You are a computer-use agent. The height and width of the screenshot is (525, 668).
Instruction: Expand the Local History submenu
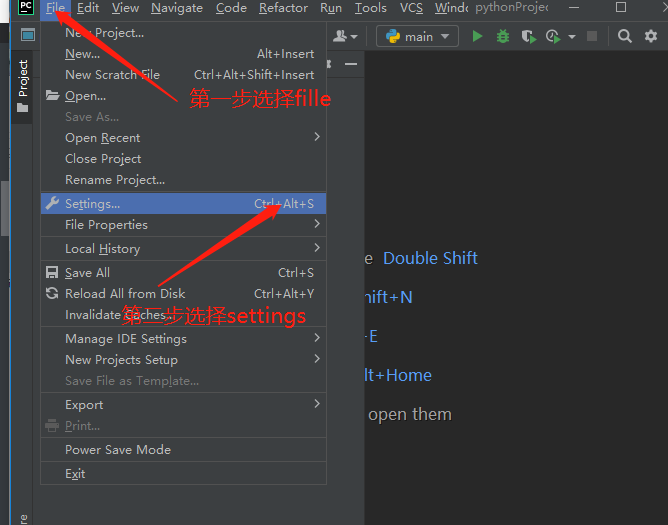coord(317,248)
